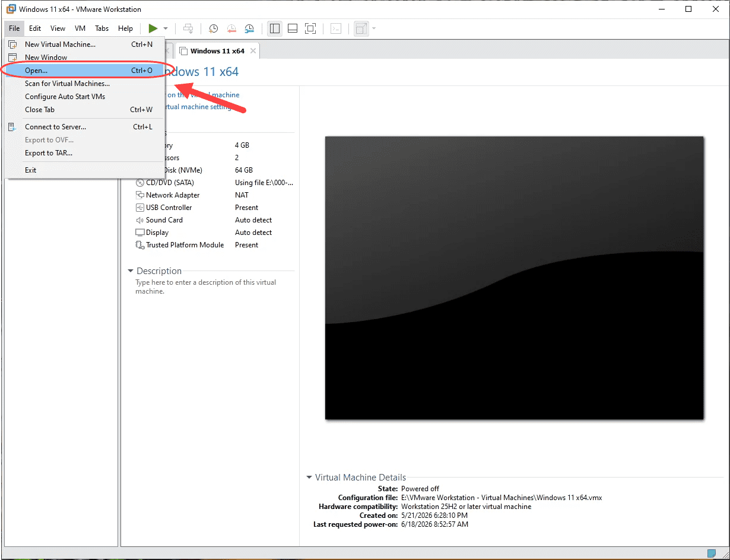Select New Window menu entry

pos(85,58)
